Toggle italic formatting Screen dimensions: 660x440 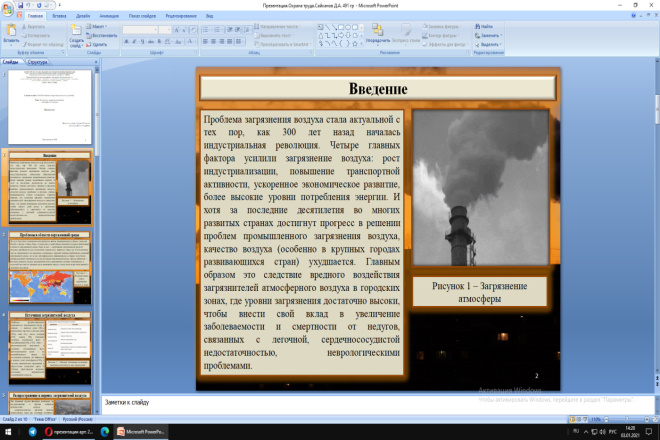[134, 41]
